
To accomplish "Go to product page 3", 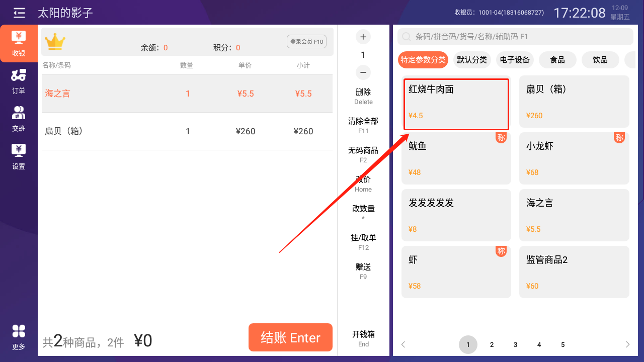I will 515,344.
